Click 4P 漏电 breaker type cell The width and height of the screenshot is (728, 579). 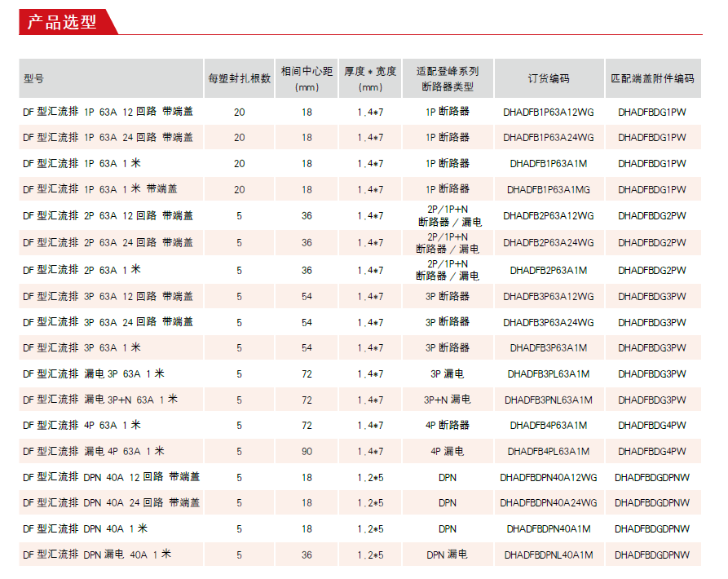(447, 451)
